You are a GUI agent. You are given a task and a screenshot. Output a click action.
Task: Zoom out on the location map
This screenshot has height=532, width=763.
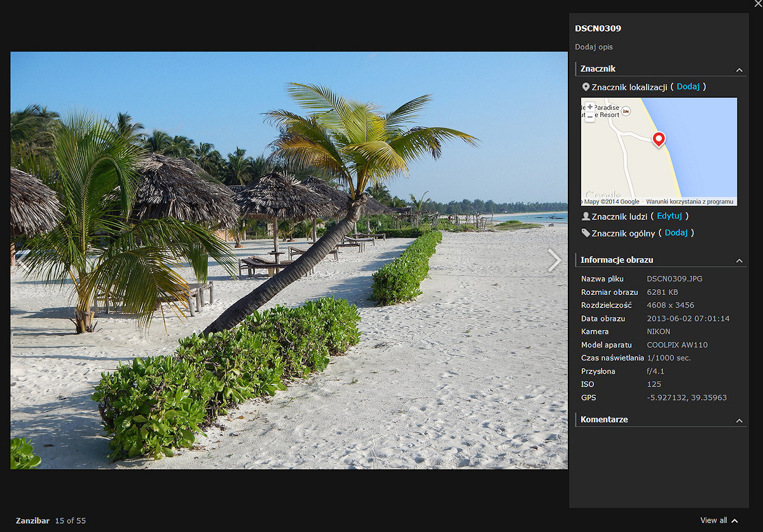tap(590, 117)
